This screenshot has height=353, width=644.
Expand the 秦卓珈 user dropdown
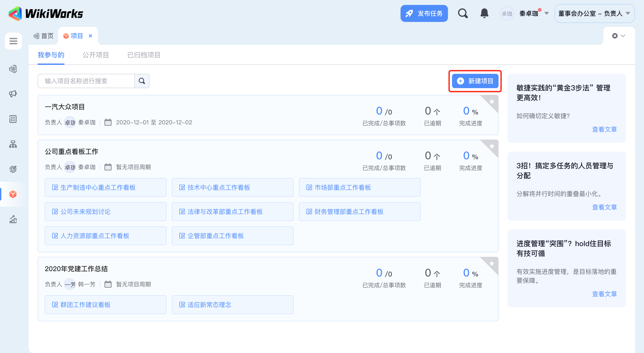pyautogui.click(x=546, y=13)
